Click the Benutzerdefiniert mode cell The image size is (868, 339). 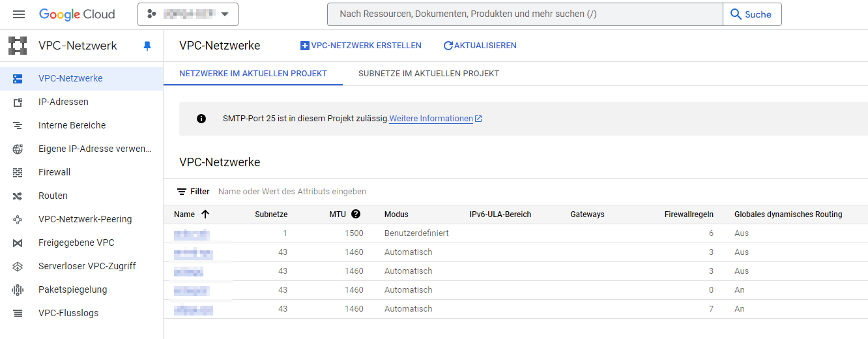416,233
